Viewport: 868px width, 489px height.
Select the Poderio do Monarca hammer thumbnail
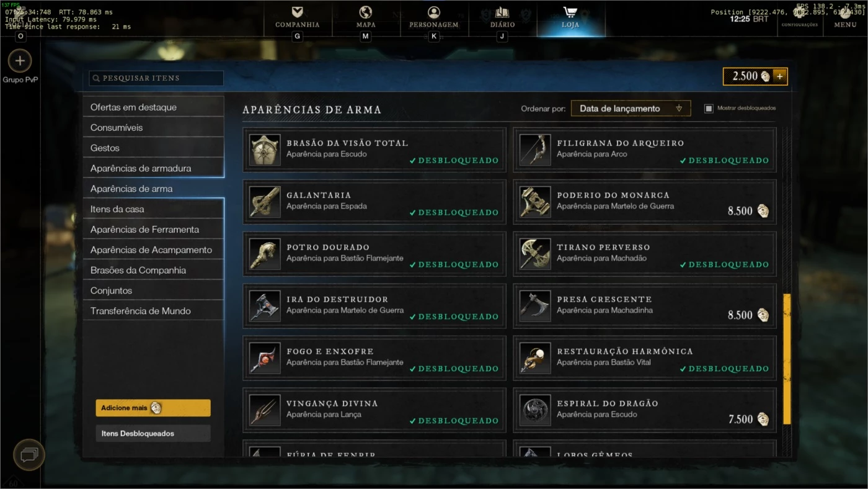coord(535,202)
